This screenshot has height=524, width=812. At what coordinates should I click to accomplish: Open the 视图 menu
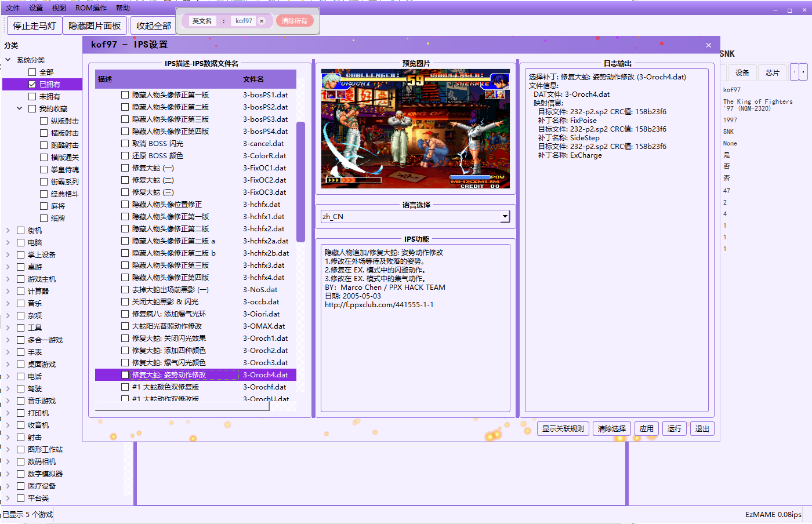(x=59, y=8)
